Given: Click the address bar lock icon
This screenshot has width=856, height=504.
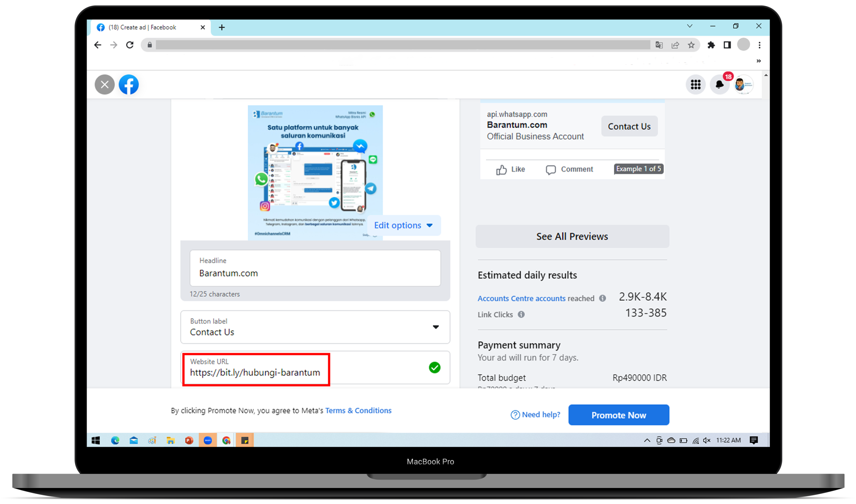Looking at the screenshot, I should 149,45.
